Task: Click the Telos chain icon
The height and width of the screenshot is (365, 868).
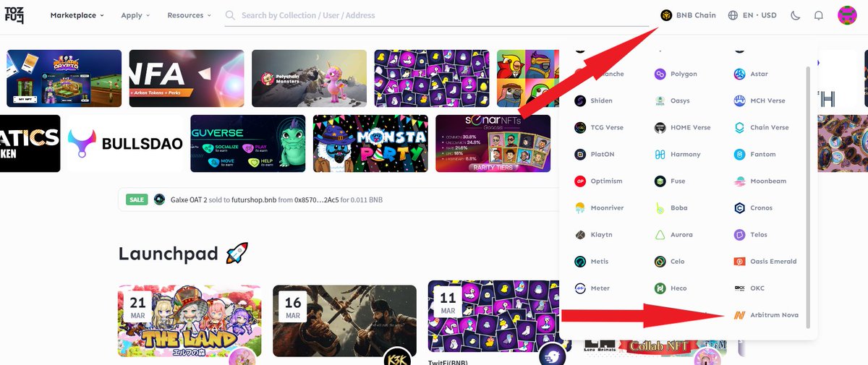Action: point(739,234)
